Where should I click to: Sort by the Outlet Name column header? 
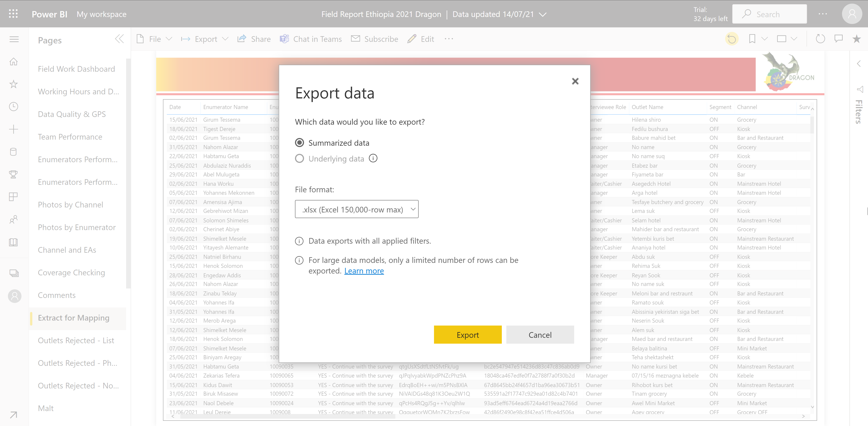coord(647,107)
